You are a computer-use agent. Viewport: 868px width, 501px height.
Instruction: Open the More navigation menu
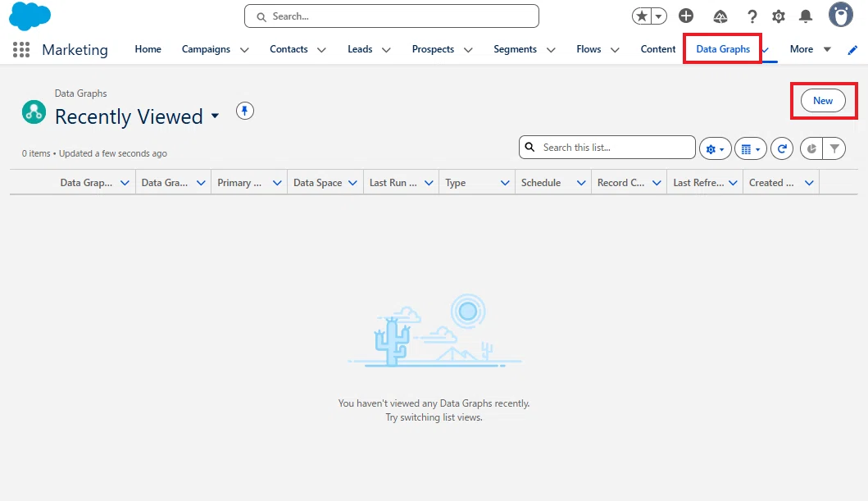(x=810, y=49)
